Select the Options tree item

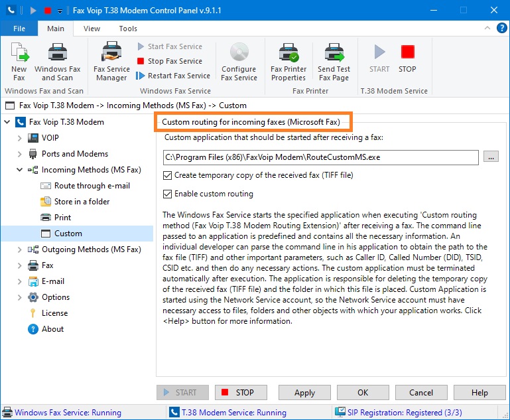(x=49, y=297)
